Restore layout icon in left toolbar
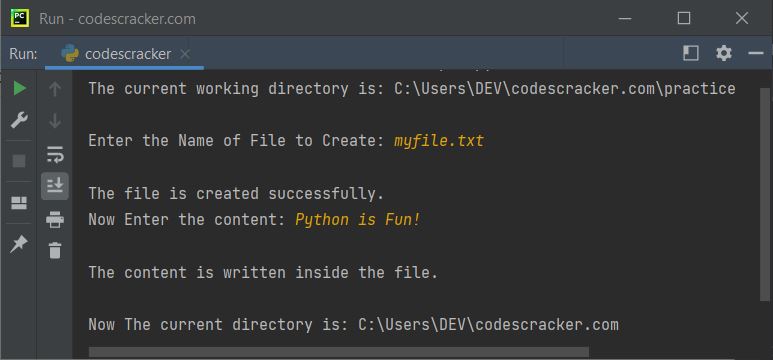The image size is (773, 360). 19,203
